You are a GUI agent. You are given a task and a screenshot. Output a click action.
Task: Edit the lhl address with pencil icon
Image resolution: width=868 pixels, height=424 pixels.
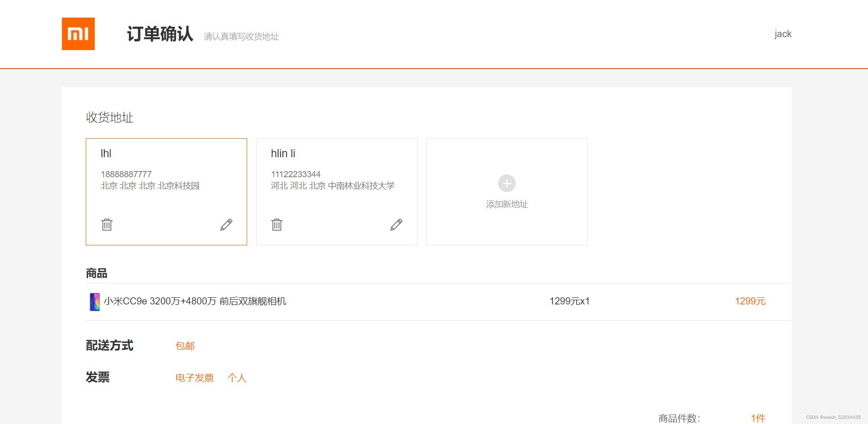(x=226, y=225)
